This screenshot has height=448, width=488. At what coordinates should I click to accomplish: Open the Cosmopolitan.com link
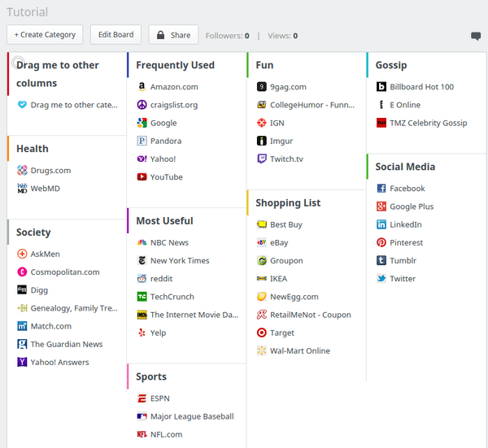(65, 272)
